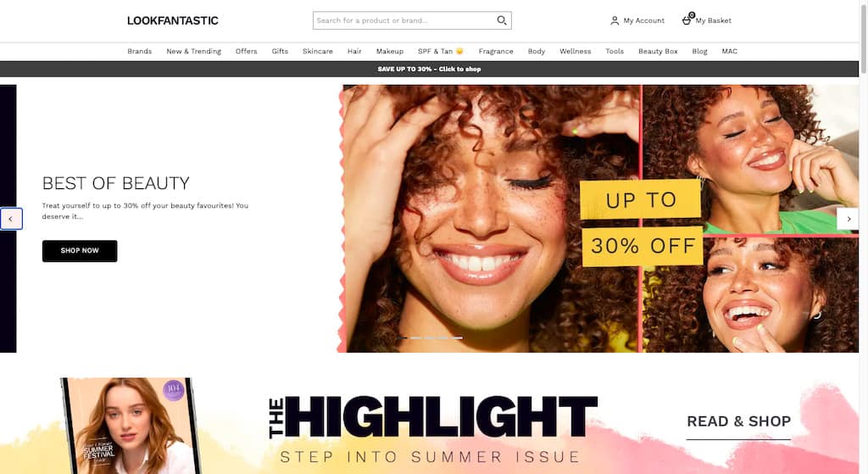
Task: Select Hair in the navigation bar
Action: click(354, 51)
